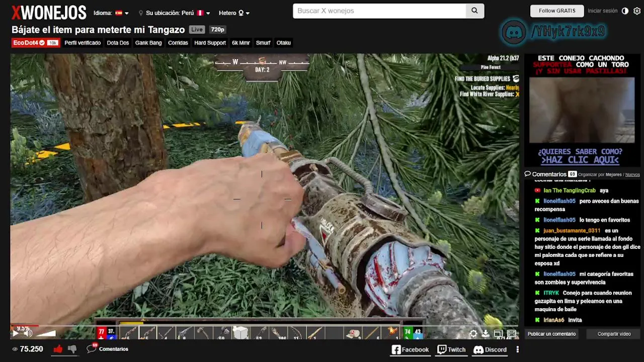
Task: Select the Otaku tag
Action: click(x=284, y=43)
